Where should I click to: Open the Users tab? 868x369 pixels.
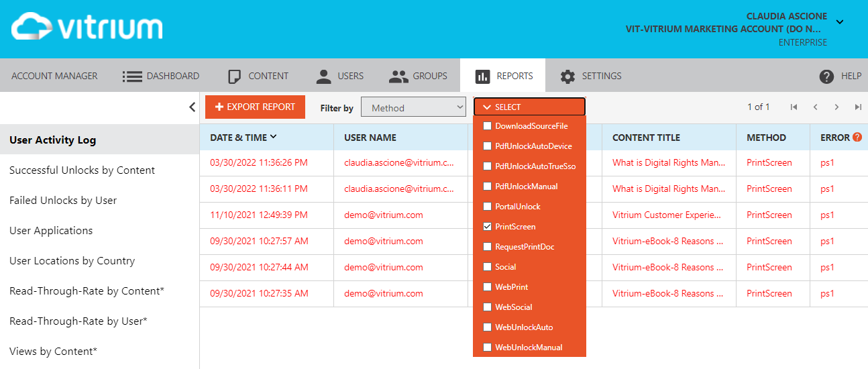340,76
